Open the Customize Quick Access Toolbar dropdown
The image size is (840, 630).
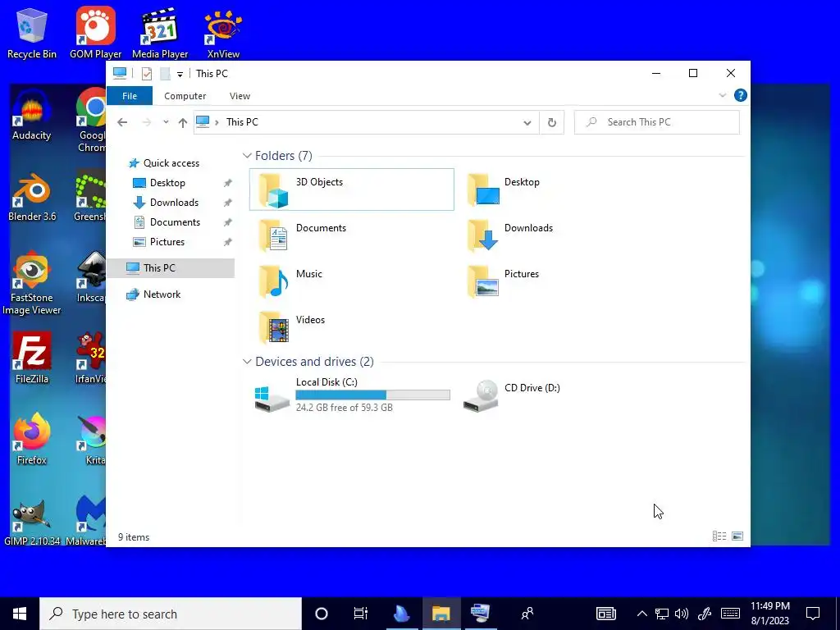point(180,75)
